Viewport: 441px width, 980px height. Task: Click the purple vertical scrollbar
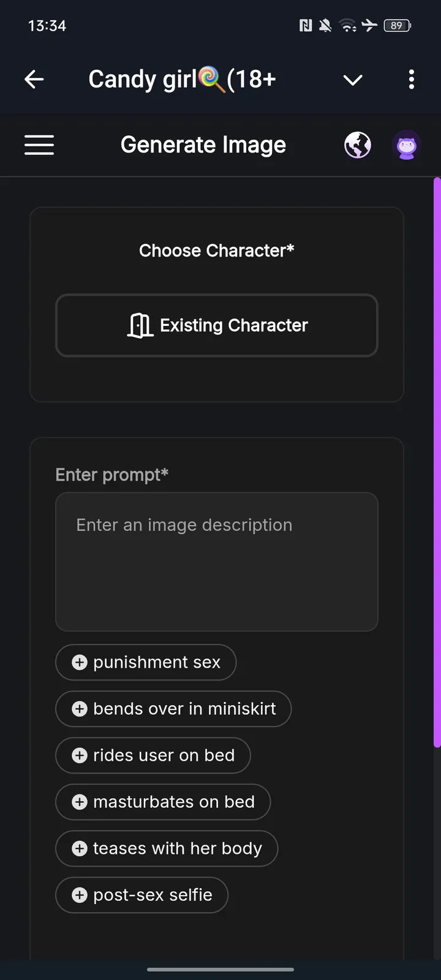tap(437, 462)
